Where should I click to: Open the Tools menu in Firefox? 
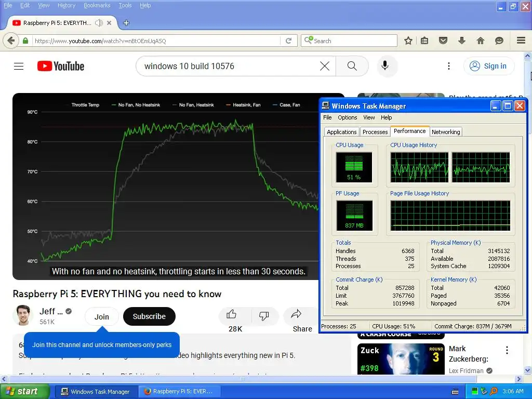125,5
